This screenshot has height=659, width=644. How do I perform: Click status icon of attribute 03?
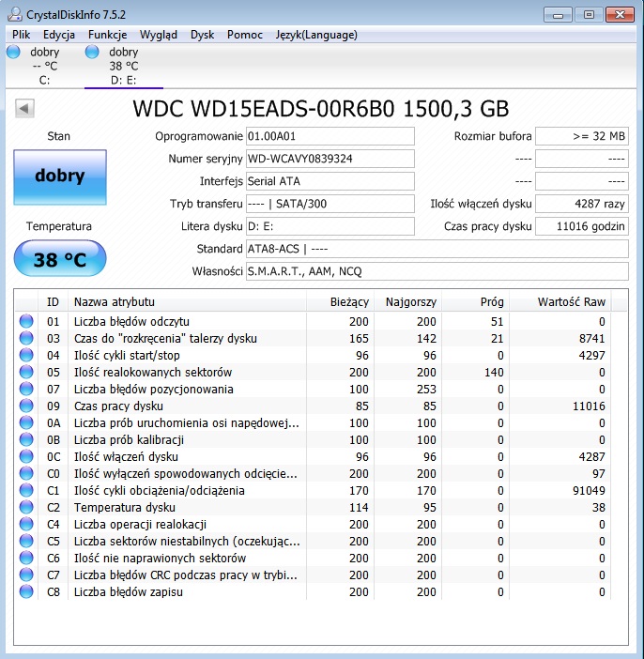point(26,338)
